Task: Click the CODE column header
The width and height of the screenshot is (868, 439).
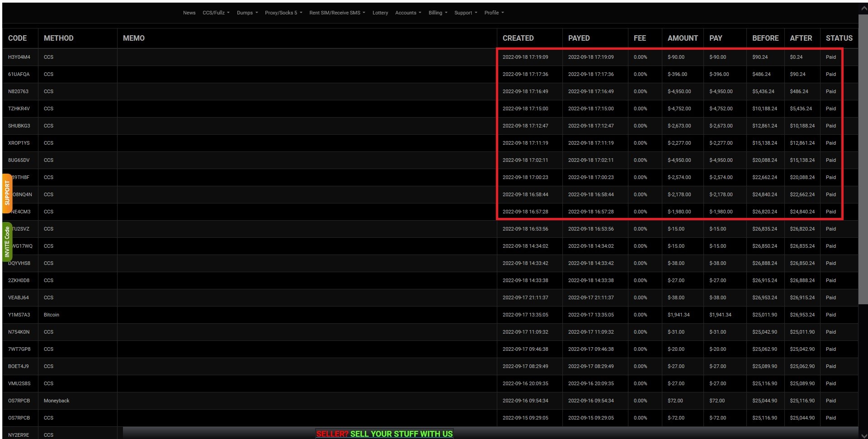Action: 17,38
